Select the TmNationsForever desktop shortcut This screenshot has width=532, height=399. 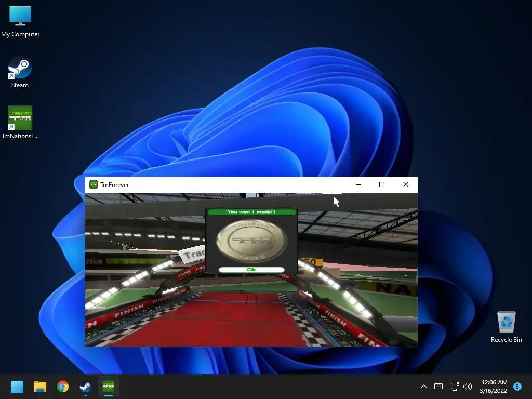point(20,123)
